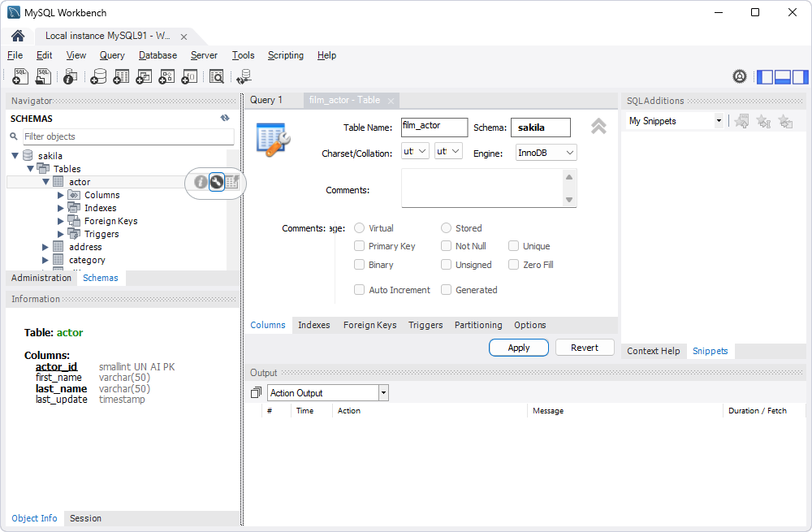The width and height of the screenshot is (812, 532).
Task: Click the Table Name input field
Action: point(434,128)
